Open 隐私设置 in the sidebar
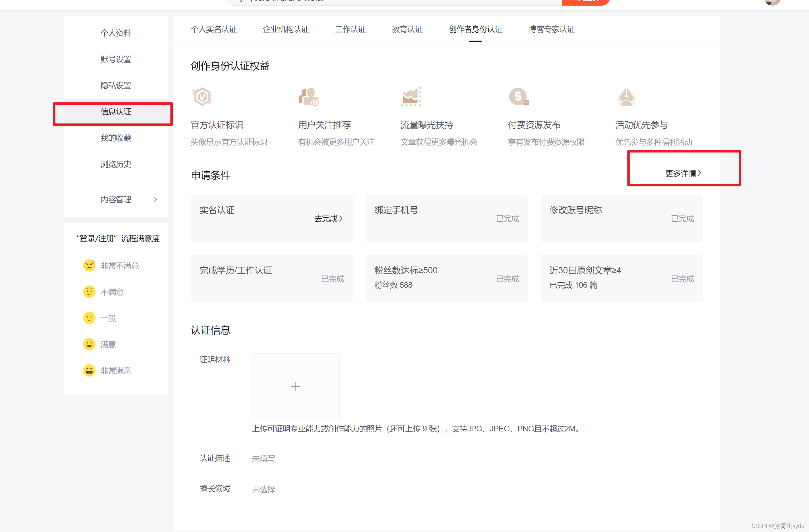 click(x=116, y=85)
